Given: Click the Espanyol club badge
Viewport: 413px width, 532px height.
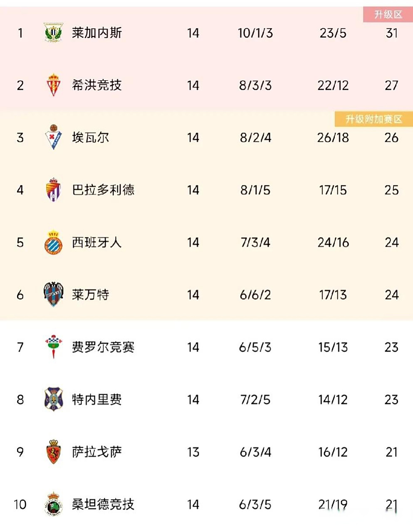Looking at the screenshot, I should point(53,242).
